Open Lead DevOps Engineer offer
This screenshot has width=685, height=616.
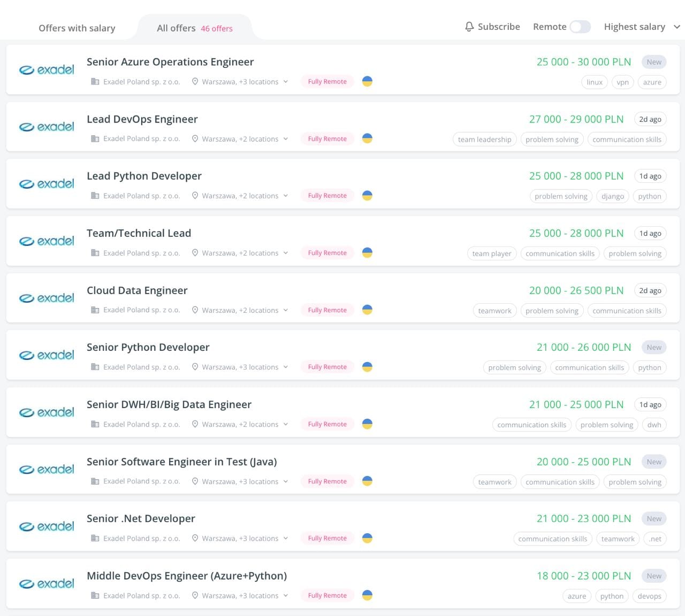343,127
